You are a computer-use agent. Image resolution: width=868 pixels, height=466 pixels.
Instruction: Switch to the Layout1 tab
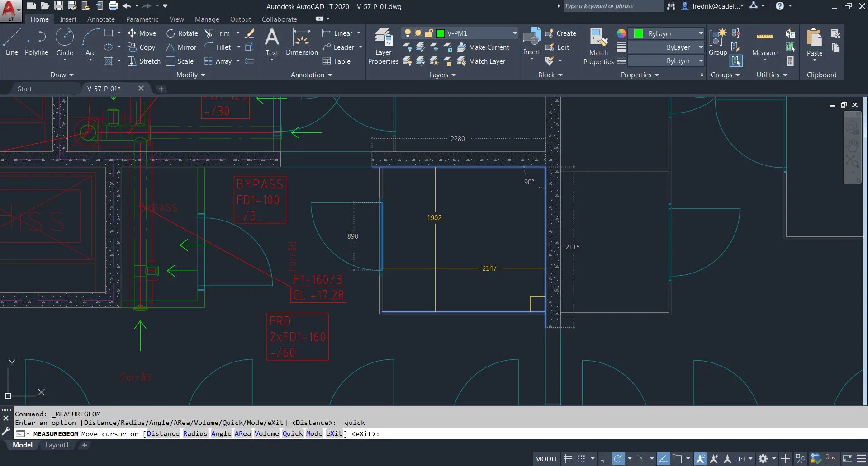[57, 445]
